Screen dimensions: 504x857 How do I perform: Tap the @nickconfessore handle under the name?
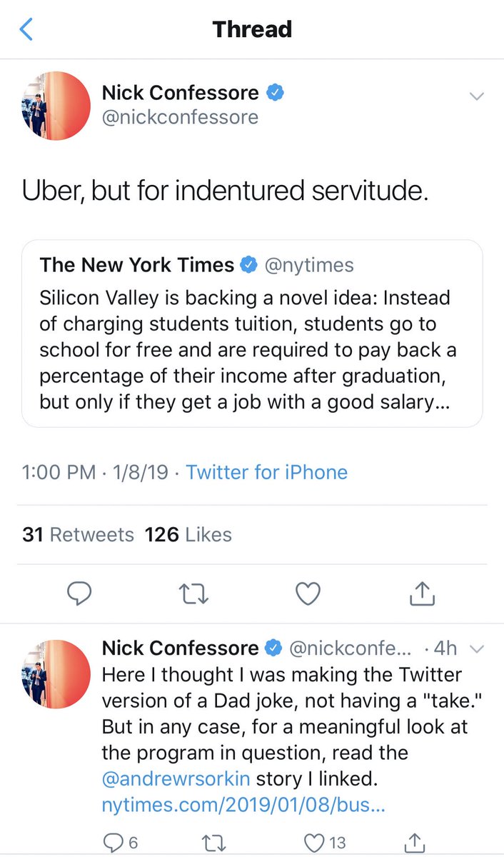click(180, 116)
